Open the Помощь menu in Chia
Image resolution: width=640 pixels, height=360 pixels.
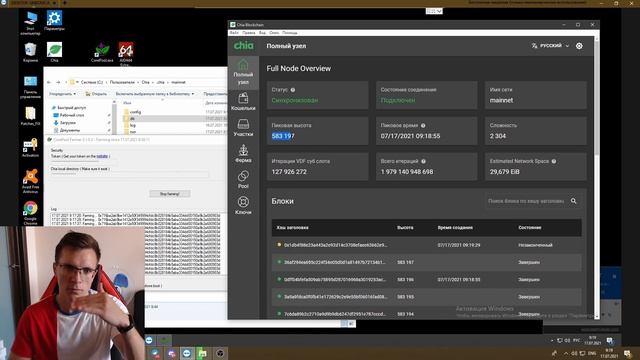(x=290, y=33)
